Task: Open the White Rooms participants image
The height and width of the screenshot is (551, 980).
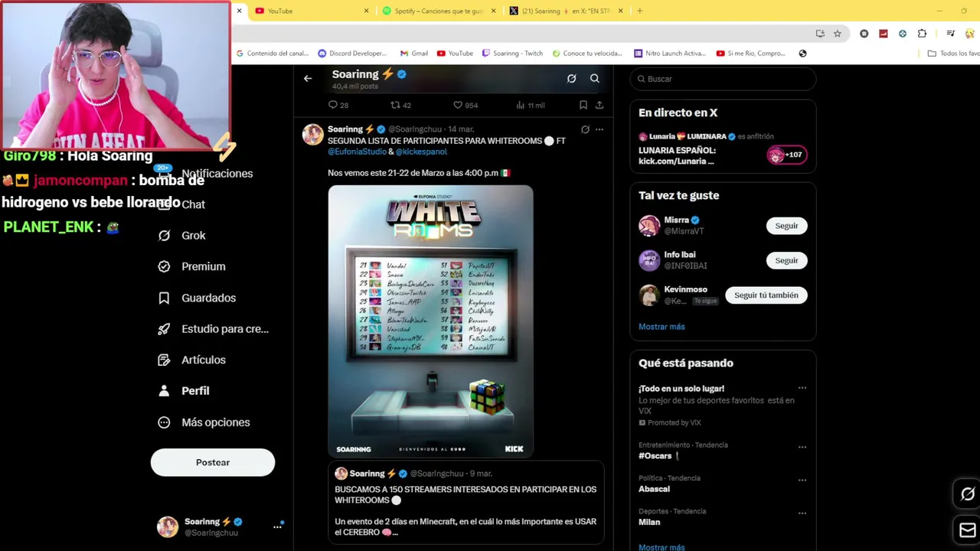Action: pos(430,321)
